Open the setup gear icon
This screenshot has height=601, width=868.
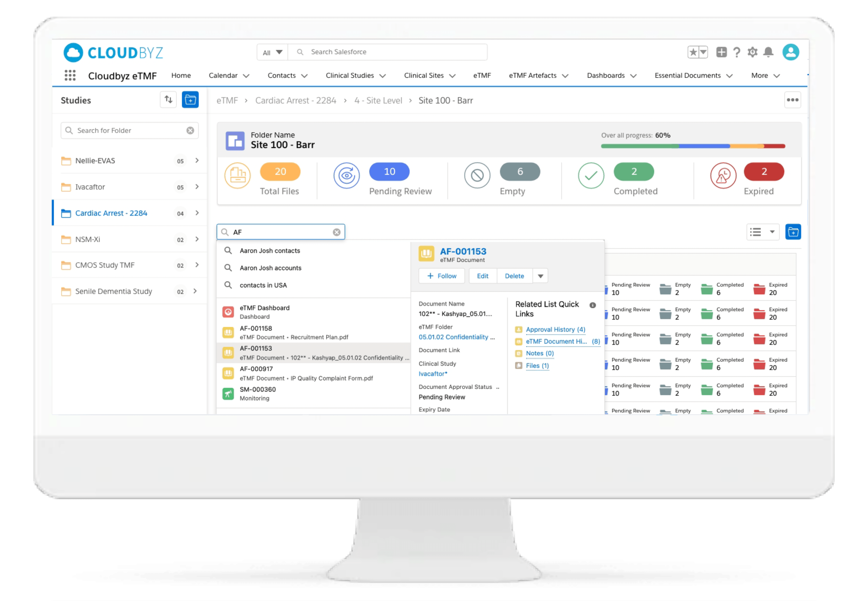click(752, 52)
